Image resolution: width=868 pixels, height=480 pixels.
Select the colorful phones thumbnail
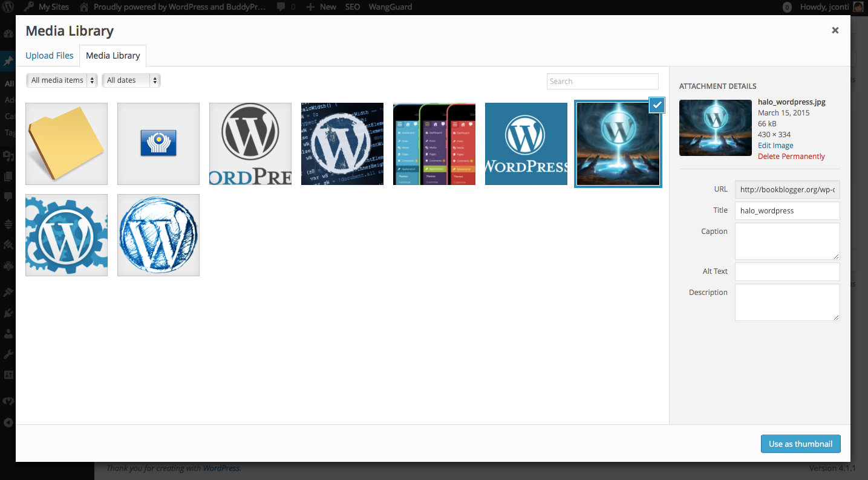click(434, 144)
